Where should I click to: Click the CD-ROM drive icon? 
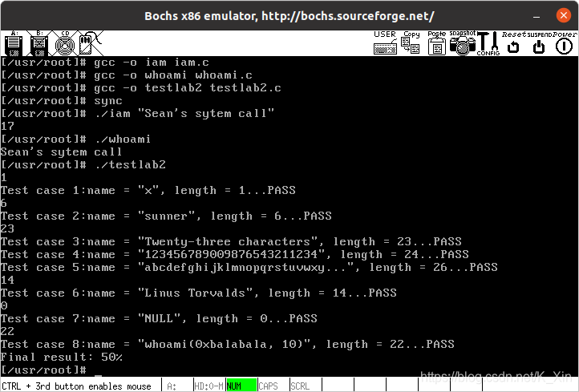point(65,43)
